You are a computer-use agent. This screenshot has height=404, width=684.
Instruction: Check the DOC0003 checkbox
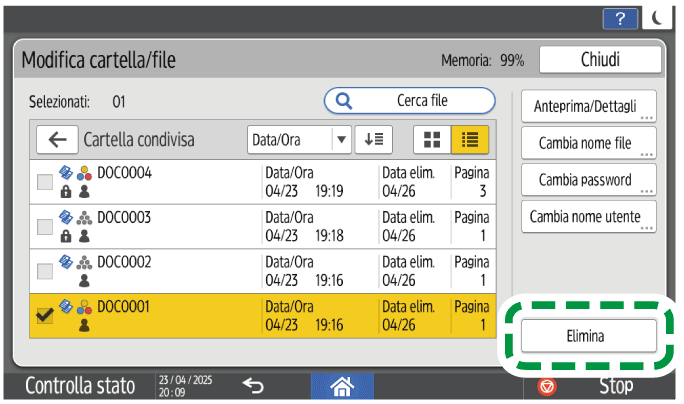click(x=45, y=227)
